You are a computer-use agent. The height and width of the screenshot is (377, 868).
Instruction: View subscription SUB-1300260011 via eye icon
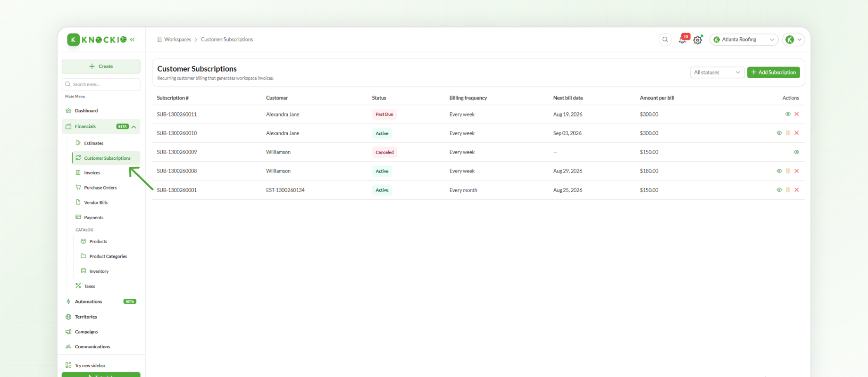pos(788,114)
